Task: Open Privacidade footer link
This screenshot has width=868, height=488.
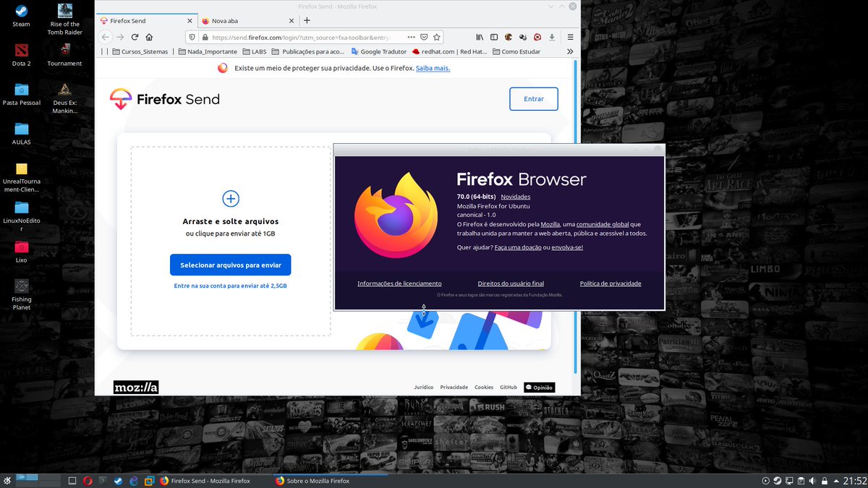Action: (454, 388)
